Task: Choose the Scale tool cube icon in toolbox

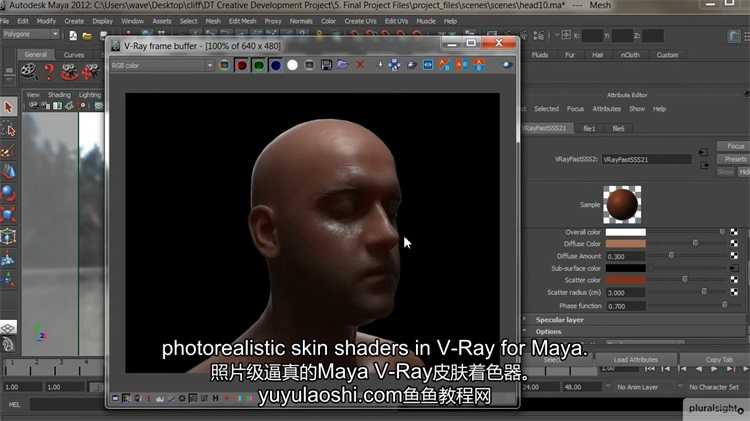Action: 9,215
